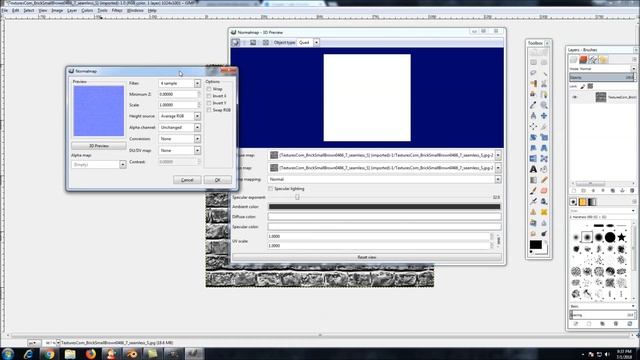Click the Minimum Z value field
The height and width of the screenshot is (360, 640).
(178, 94)
